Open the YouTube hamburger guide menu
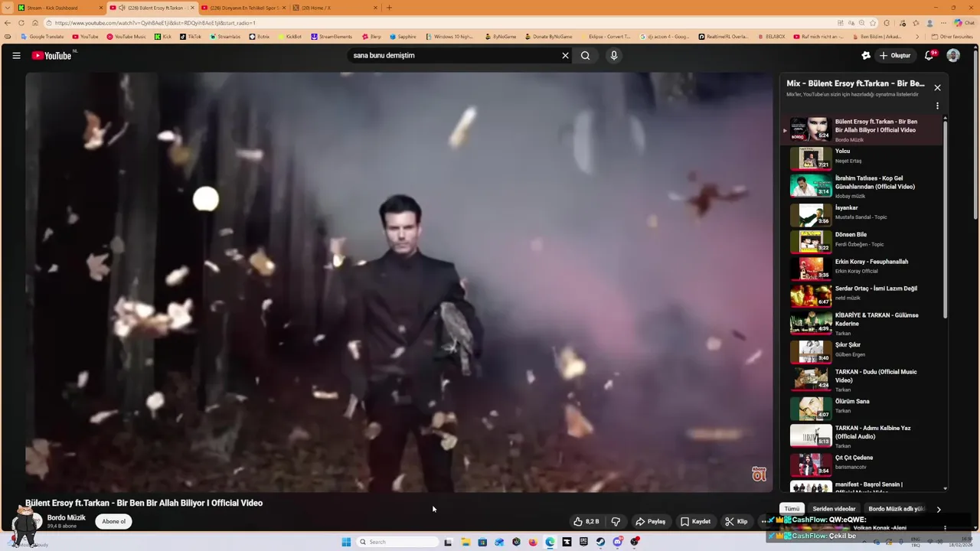 (16, 55)
